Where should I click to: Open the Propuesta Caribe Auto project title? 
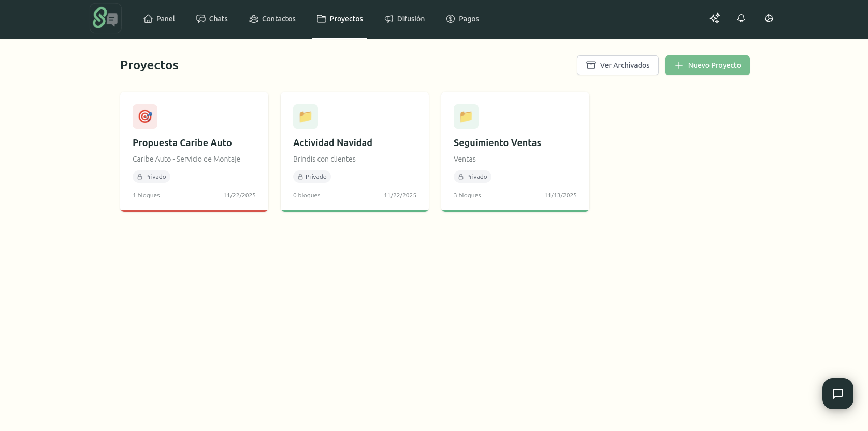[182, 143]
